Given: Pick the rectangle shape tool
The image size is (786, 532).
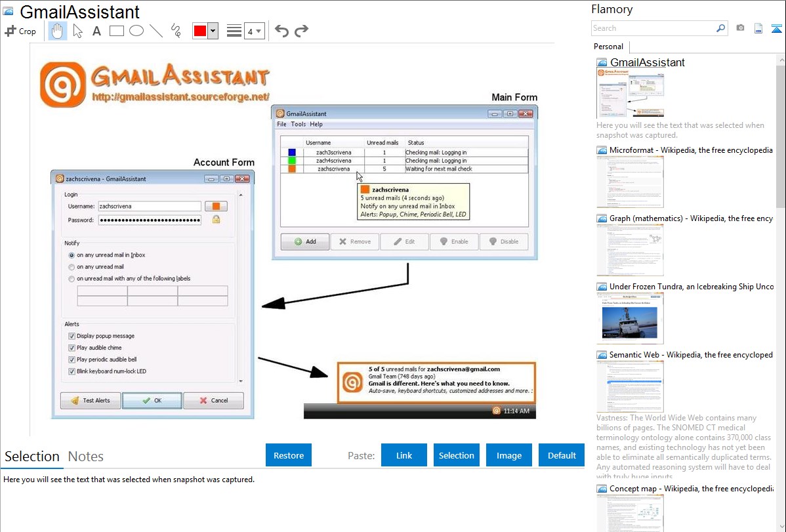Looking at the screenshot, I should [116, 31].
